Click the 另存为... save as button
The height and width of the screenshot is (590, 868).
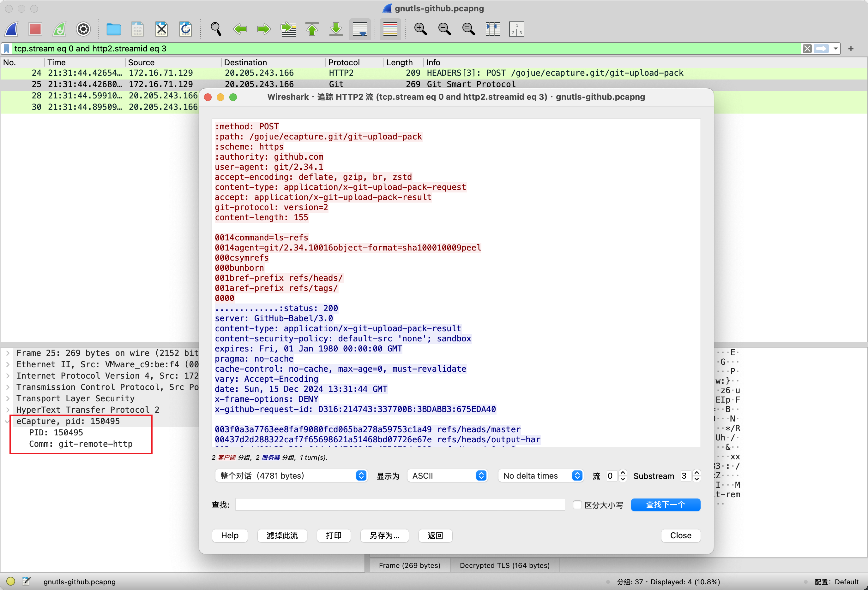tap(384, 535)
